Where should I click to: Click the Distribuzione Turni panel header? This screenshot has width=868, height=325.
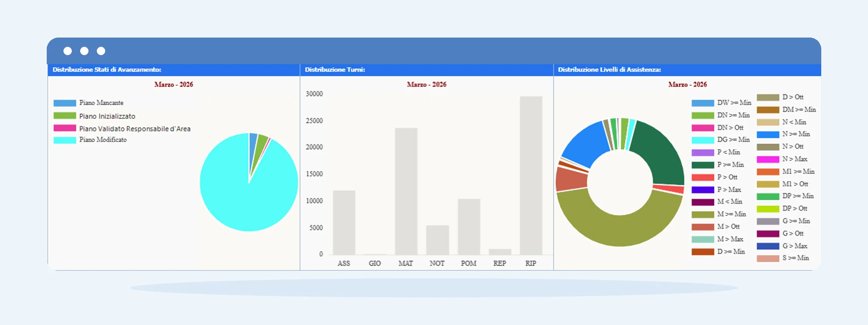pyautogui.click(x=426, y=70)
